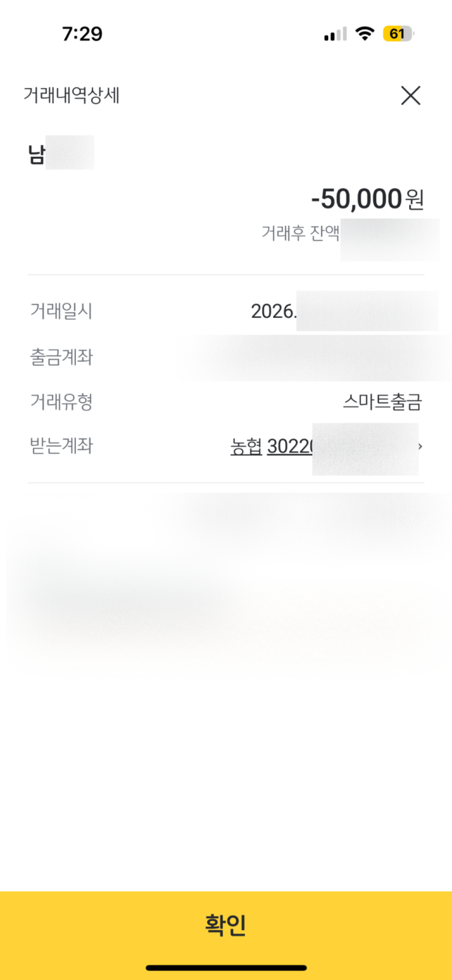The width and height of the screenshot is (452, 980).
Task: Tap the 2026 transaction date value
Action: tap(273, 311)
